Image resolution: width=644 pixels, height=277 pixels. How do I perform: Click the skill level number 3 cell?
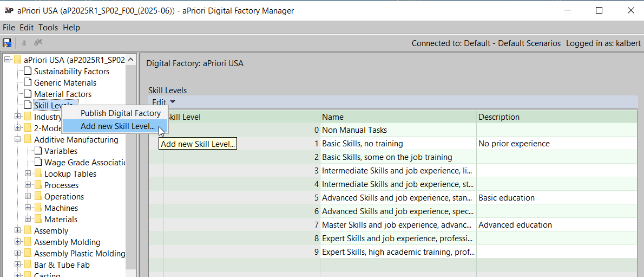click(241, 170)
